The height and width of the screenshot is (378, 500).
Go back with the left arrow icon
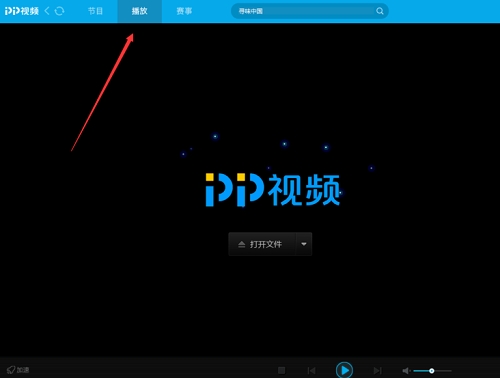tap(47, 11)
